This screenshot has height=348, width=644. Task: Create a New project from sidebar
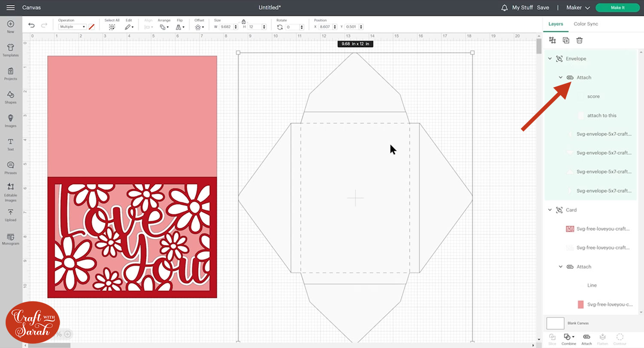point(10,27)
